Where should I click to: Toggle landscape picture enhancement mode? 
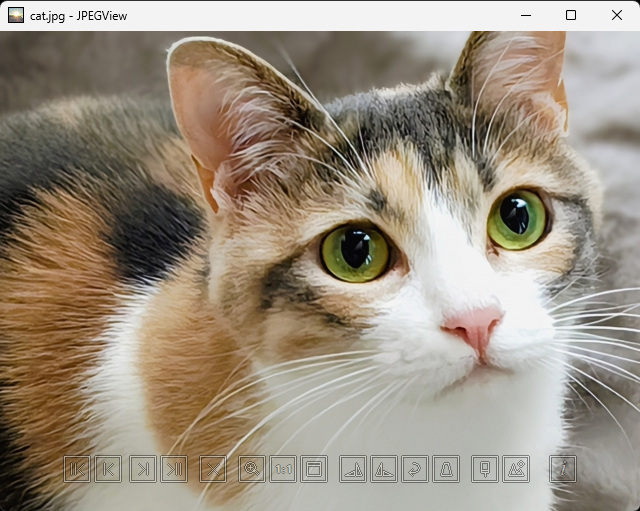[x=516, y=469]
